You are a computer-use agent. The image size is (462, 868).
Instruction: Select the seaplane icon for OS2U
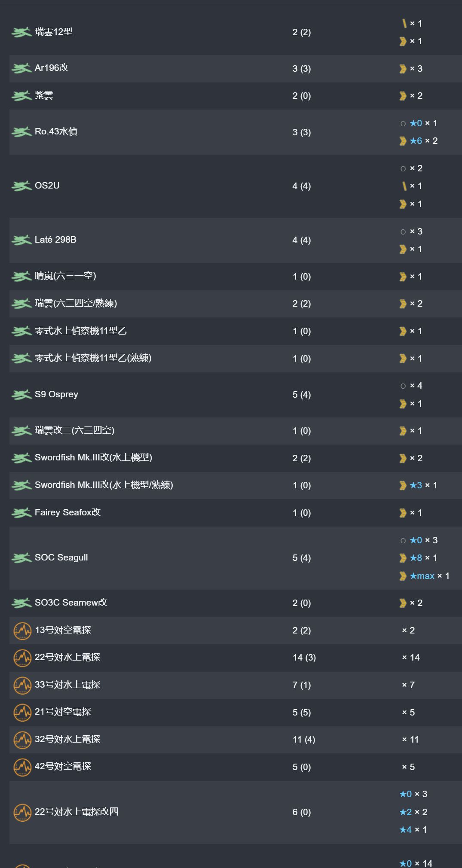(x=21, y=186)
